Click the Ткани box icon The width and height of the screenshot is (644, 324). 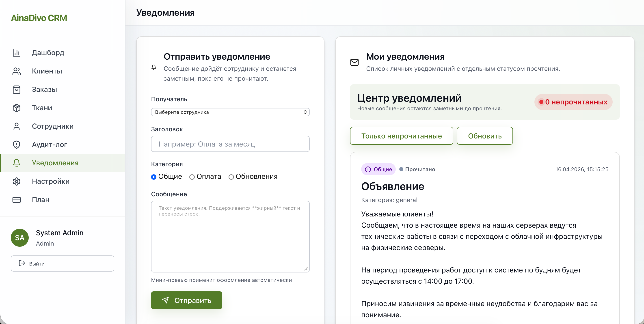point(17,108)
